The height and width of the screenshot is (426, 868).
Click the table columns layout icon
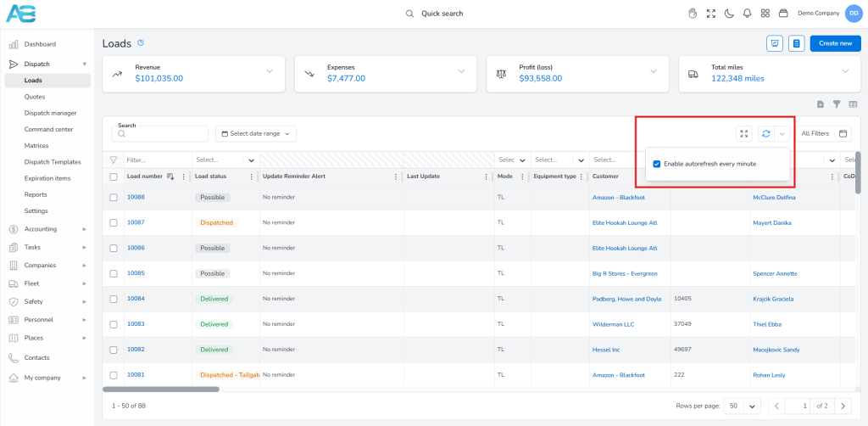(853, 104)
